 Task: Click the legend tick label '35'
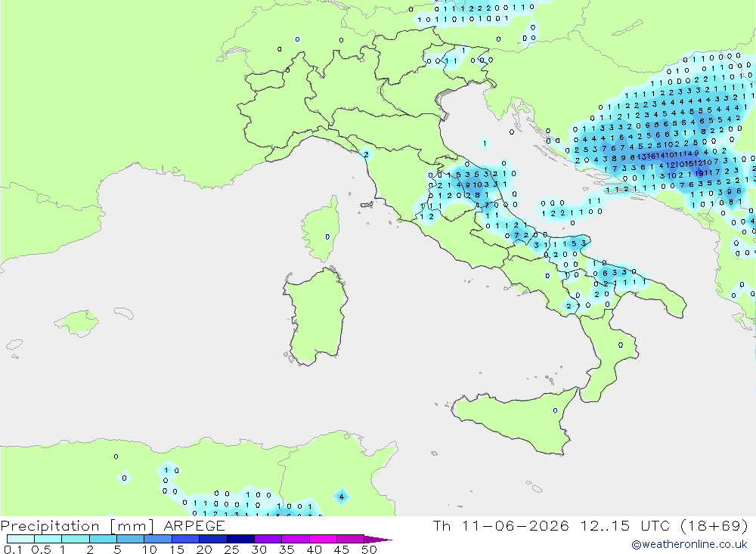pos(287,549)
